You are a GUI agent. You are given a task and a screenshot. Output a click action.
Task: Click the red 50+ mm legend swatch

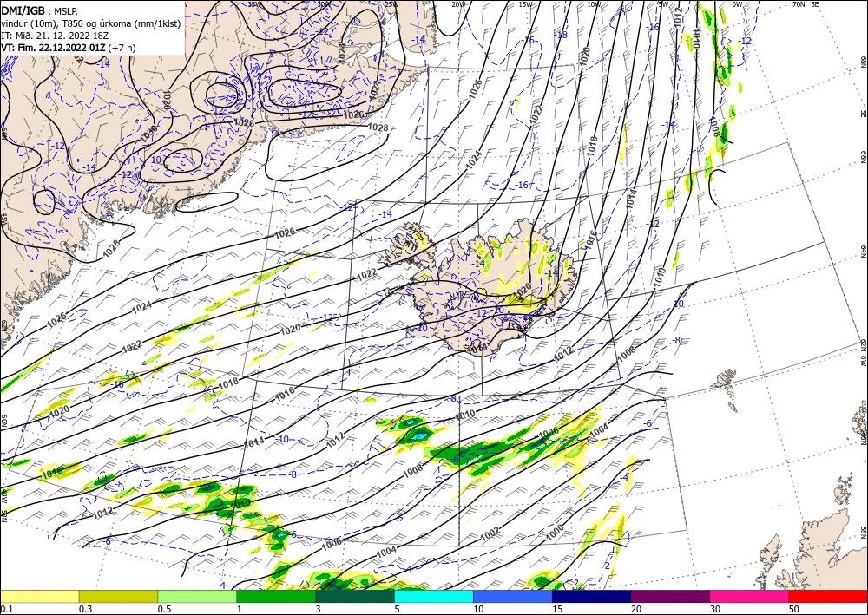(x=828, y=596)
